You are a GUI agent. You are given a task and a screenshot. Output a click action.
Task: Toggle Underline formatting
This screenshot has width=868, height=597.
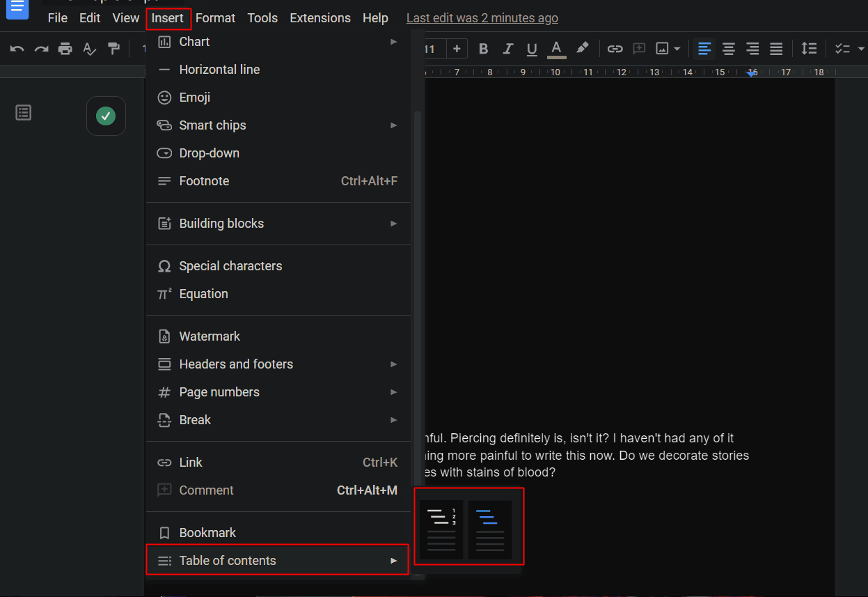532,49
